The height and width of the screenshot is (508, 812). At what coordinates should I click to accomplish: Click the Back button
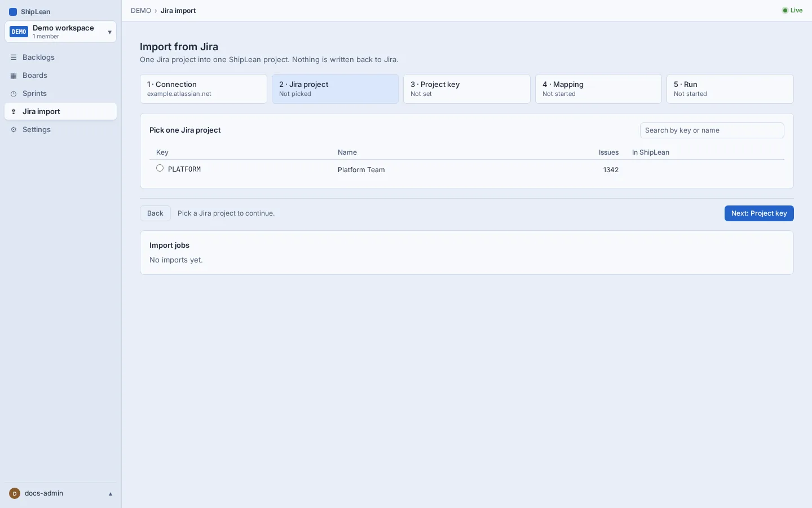point(155,213)
